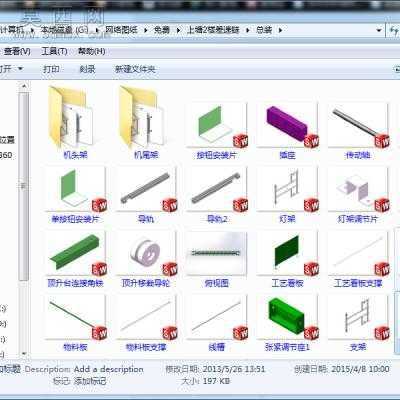Select the 物料板 part file
Image resolution: width=400 pixels, height=400 pixels.
click(75, 323)
